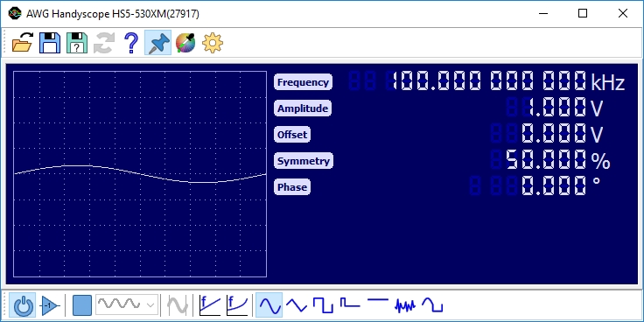
Task: Select the square wave signal type
Action: 323,305
